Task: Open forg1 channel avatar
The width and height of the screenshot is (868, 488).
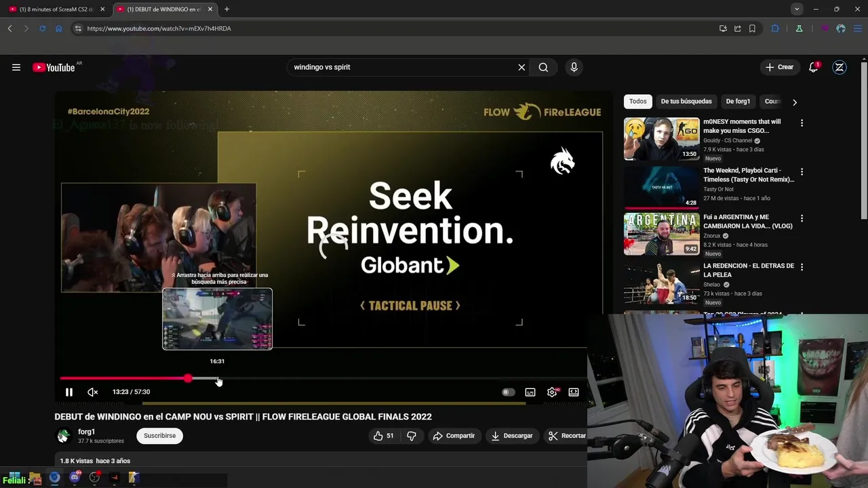Action: [63, 436]
